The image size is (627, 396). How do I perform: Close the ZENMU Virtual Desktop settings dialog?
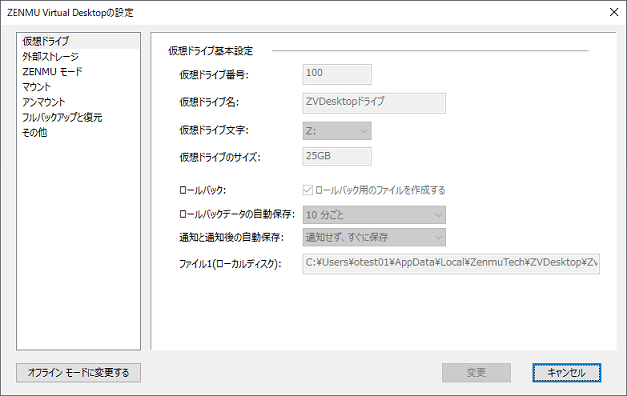point(614,12)
